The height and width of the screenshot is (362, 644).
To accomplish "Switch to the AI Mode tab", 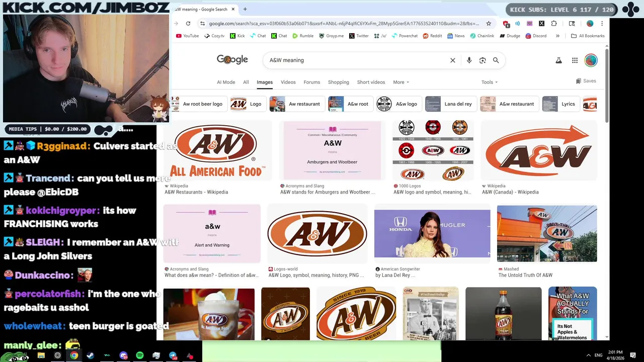I will click(x=226, y=82).
